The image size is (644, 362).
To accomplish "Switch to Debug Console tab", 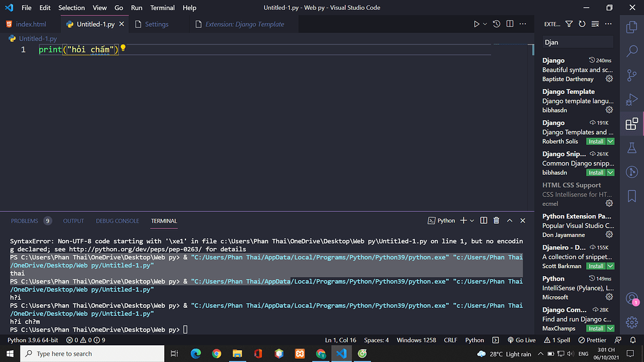I will (x=118, y=221).
